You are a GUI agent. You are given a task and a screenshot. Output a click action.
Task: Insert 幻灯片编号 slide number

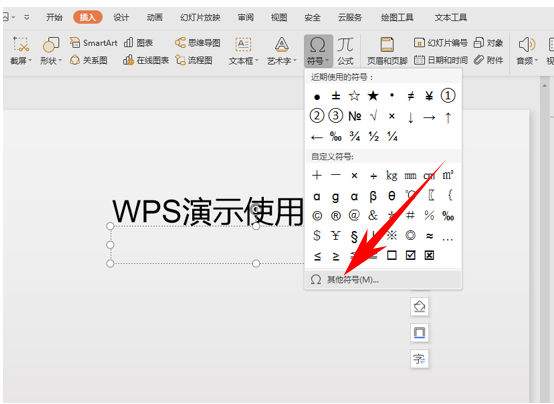[x=440, y=43]
